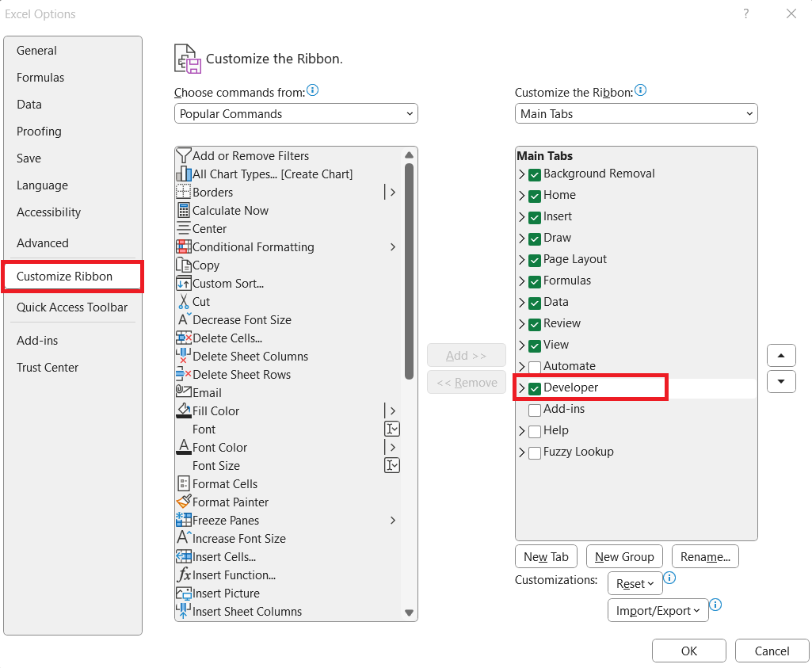The width and height of the screenshot is (812, 668).
Task: Select the Borders command icon
Action: (x=183, y=192)
